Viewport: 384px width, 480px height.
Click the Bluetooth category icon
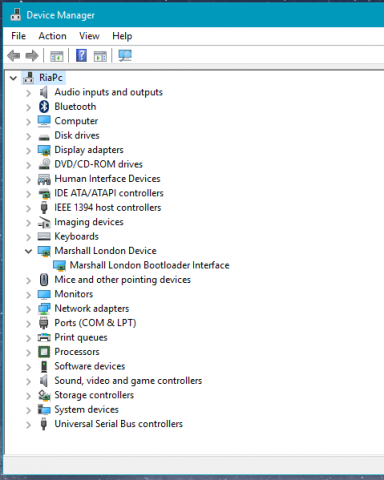[44, 107]
